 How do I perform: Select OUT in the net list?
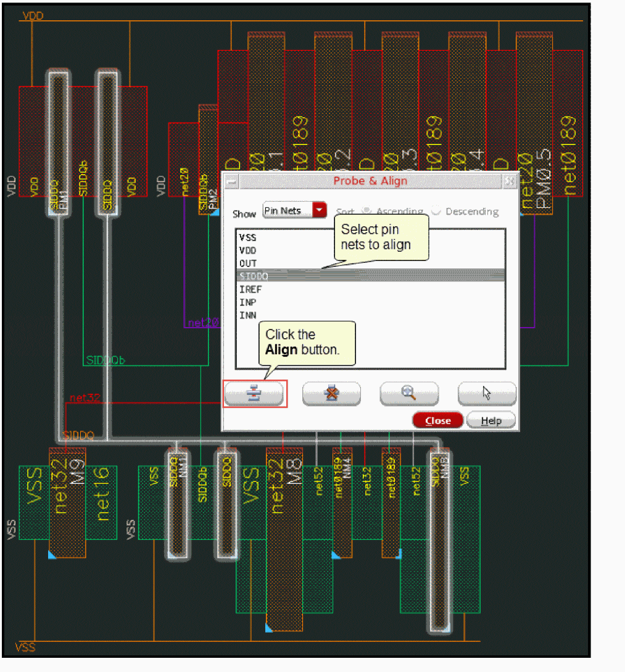click(x=247, y=263)
